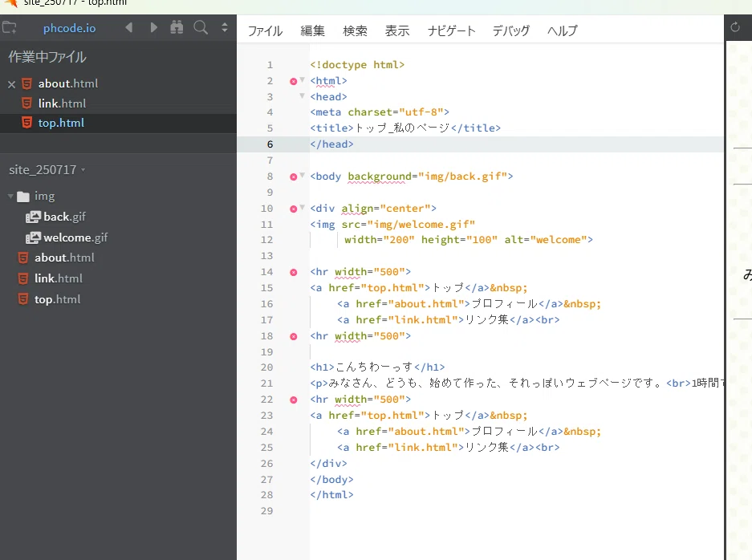This screenshot has width=752, height=560.
Task: Click HTML5 icon beside about.html in project tree
Action: coord(23,258)
